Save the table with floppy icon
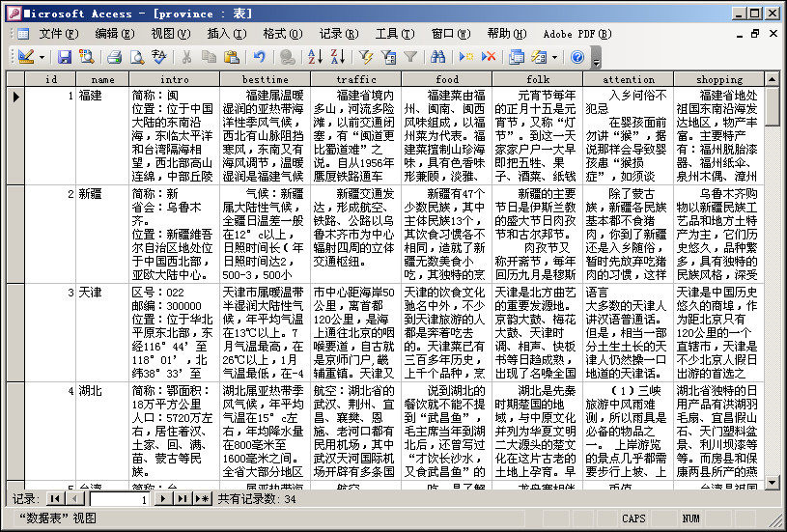Viewport: 787px width, 532px height. coord(65,57)
